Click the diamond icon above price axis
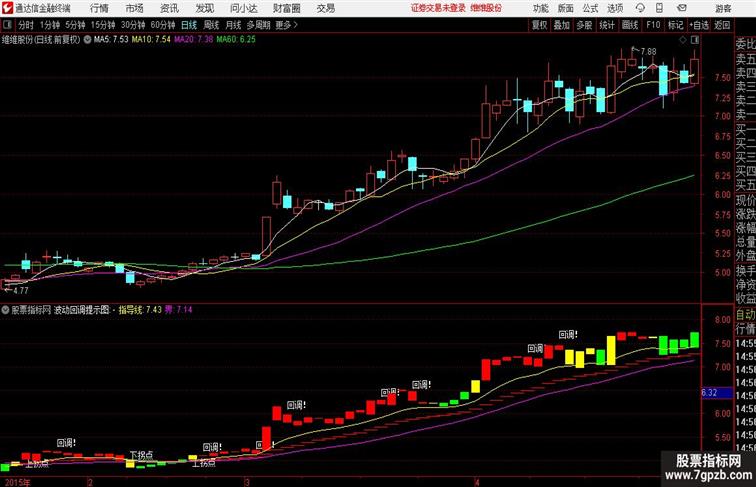The image size is (756, 487). pyautogui.click(x=683, y=40)
